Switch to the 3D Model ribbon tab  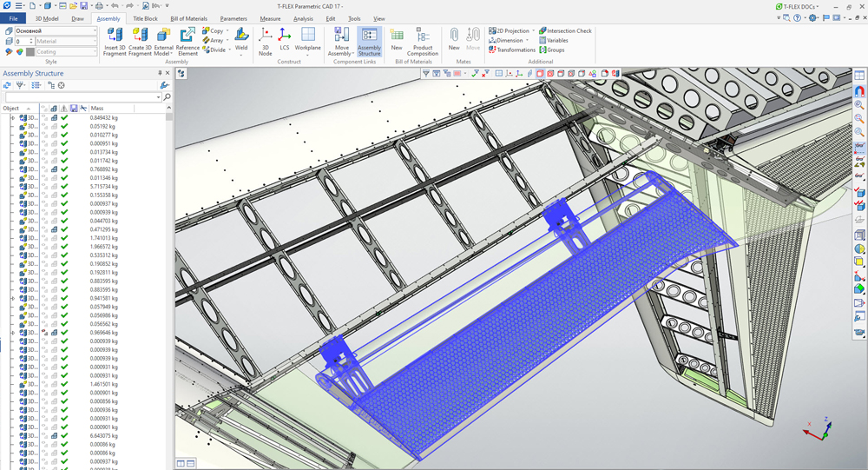click(47, 18)
